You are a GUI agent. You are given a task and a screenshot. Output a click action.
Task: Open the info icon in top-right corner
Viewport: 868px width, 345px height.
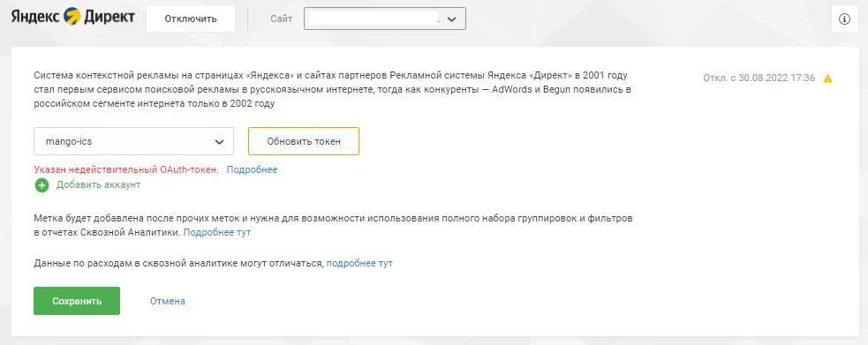point(844,19)
